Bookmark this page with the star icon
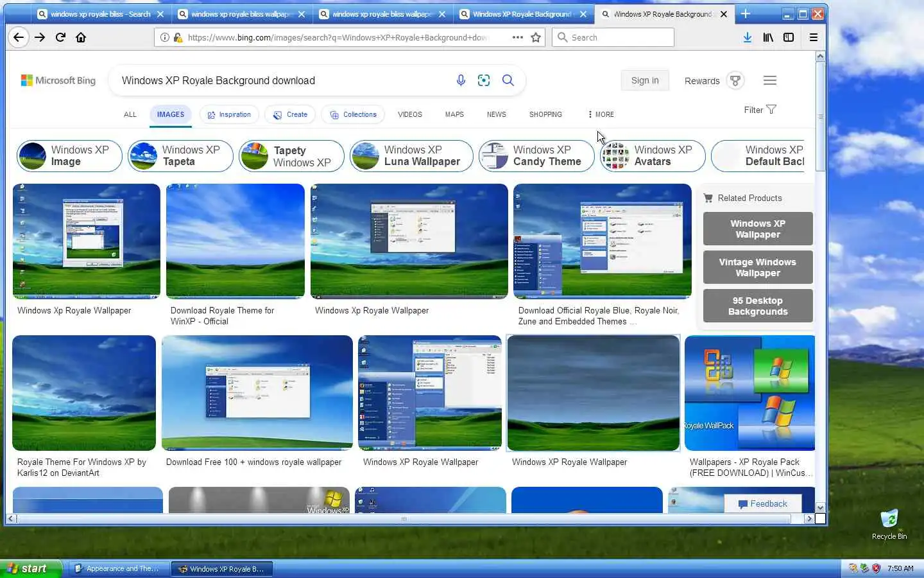Screen dimensions: 924x578 coord(536,37)
